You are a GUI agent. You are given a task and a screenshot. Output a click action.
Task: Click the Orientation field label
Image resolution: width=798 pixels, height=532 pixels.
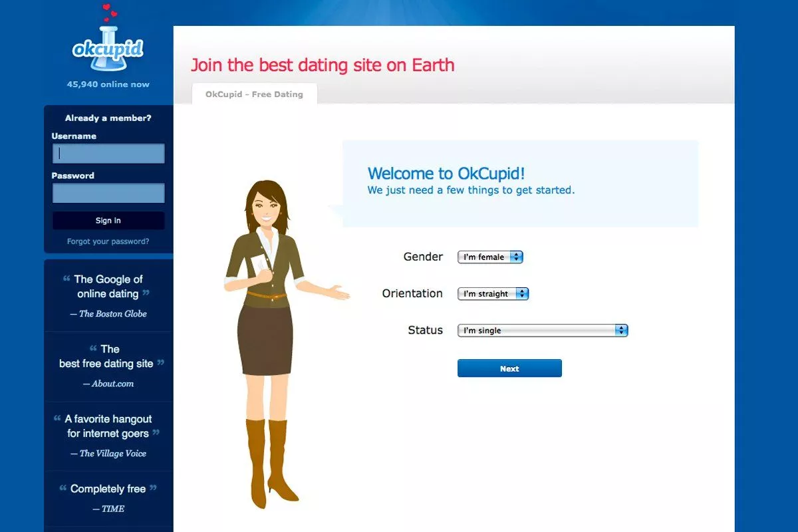point(412,293)
